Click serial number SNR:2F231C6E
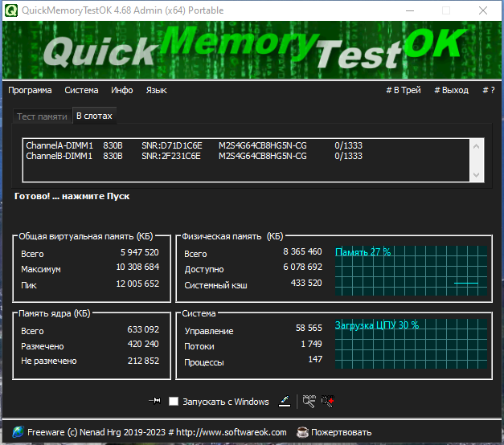The width and height of the screenshot is (504, 445). click(171, 156)
